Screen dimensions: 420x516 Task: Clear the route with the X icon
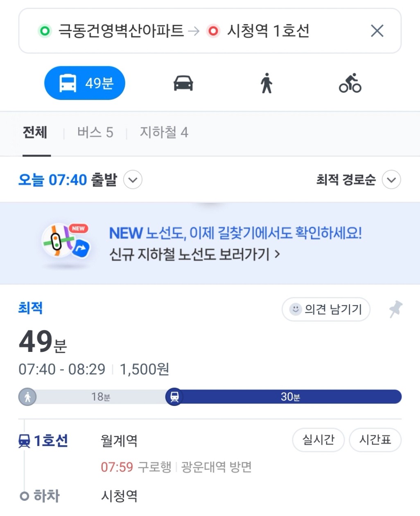pyautogui.click(x=377, y=31)
